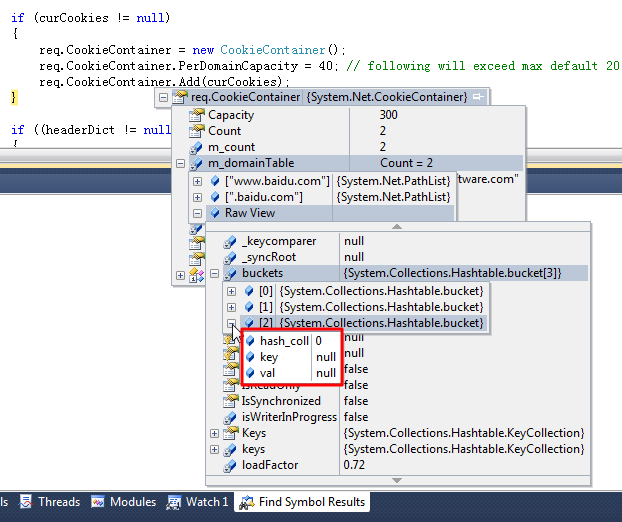Switch to the Modules tab
This screenshot has height=522, width=622.
[x=123, y=502]
